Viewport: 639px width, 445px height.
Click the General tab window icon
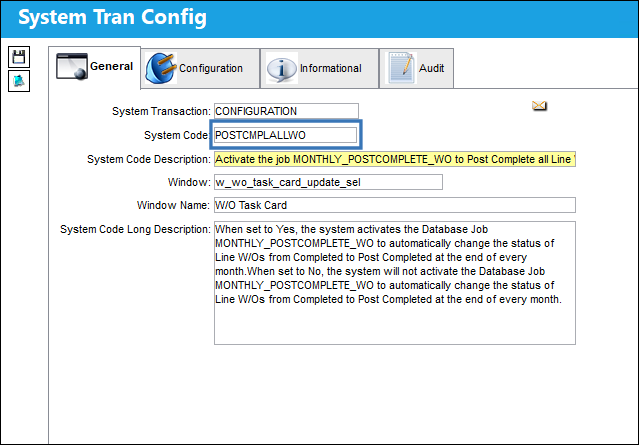click(72, 66)
